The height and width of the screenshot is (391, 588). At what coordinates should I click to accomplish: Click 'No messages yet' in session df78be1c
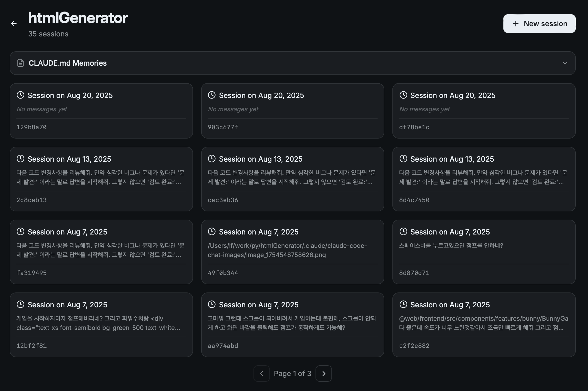coord(424,109)
